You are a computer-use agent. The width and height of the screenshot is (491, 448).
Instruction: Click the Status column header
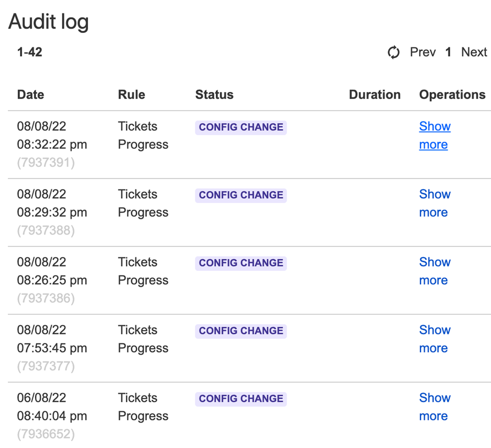coord(214,94)
